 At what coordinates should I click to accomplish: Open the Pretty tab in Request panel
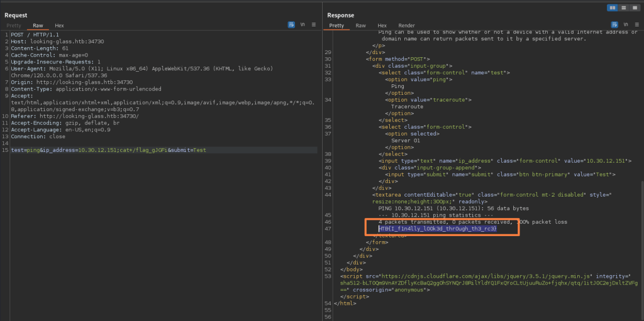click(x=14, y=25)
